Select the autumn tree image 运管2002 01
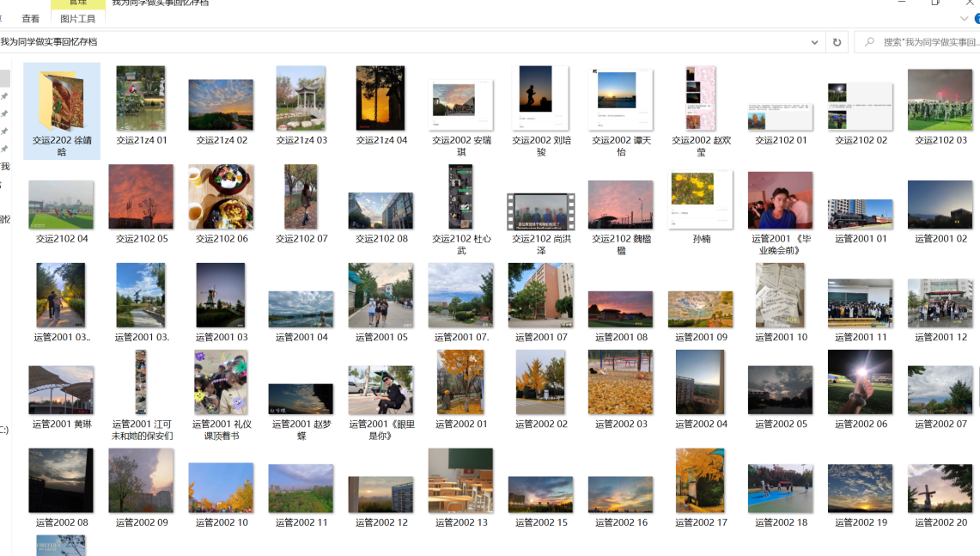This screenshot has width=980, height=556. coord(461,382)
